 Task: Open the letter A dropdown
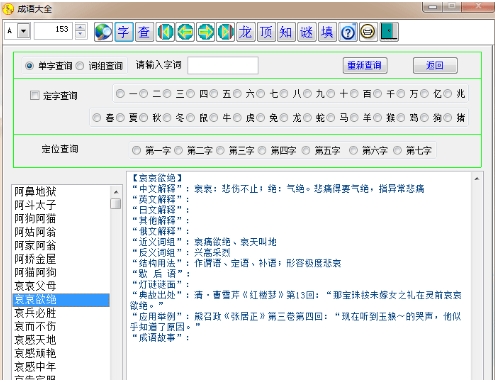tap(24, 32)
